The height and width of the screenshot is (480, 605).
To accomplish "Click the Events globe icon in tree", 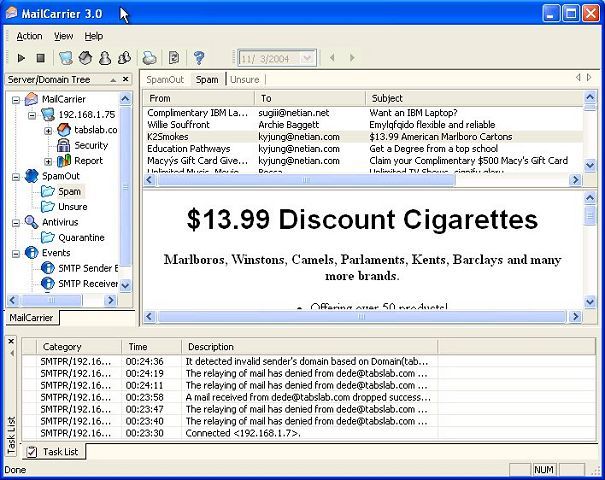I will (x=31, y=253).
